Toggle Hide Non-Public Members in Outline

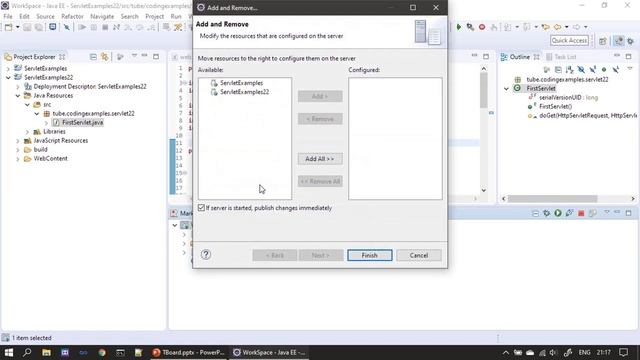604,69
